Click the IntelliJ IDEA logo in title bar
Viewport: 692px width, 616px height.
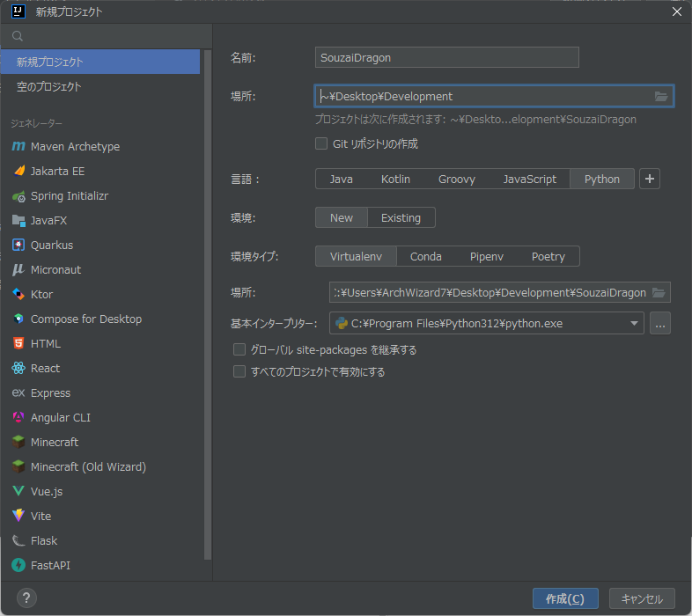point(18,11)
